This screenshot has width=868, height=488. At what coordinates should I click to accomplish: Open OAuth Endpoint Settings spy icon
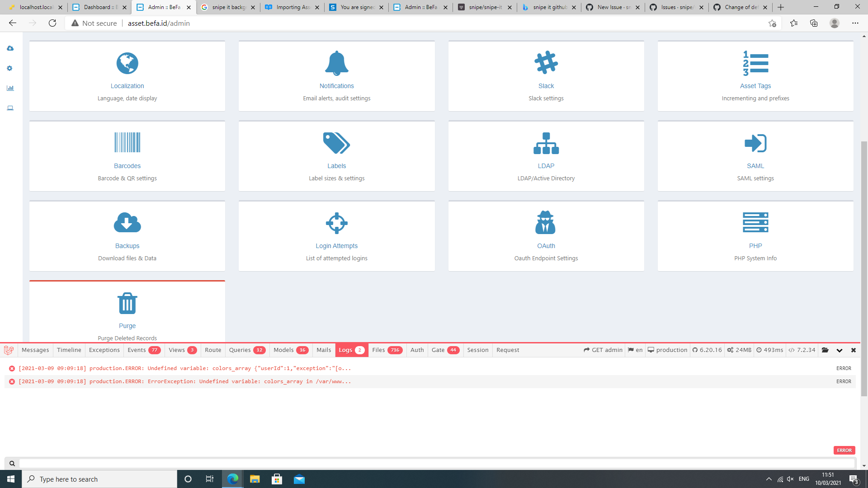(546, 222)
